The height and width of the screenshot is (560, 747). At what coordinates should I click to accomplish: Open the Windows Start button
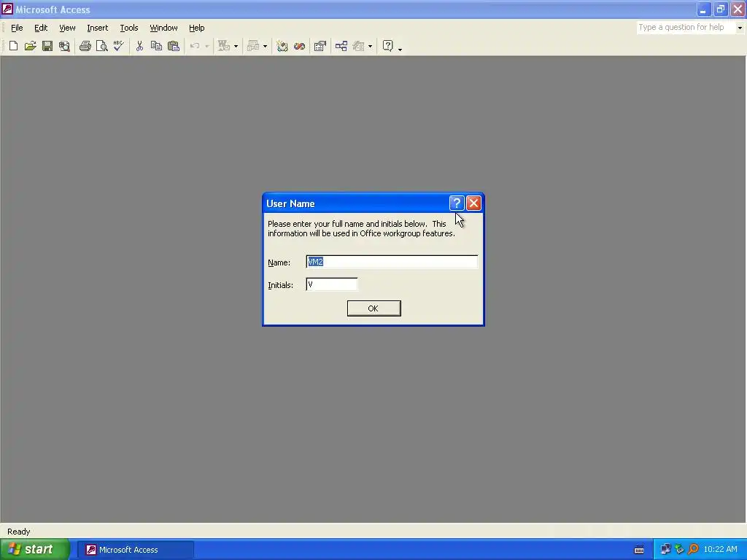point(35,549)
